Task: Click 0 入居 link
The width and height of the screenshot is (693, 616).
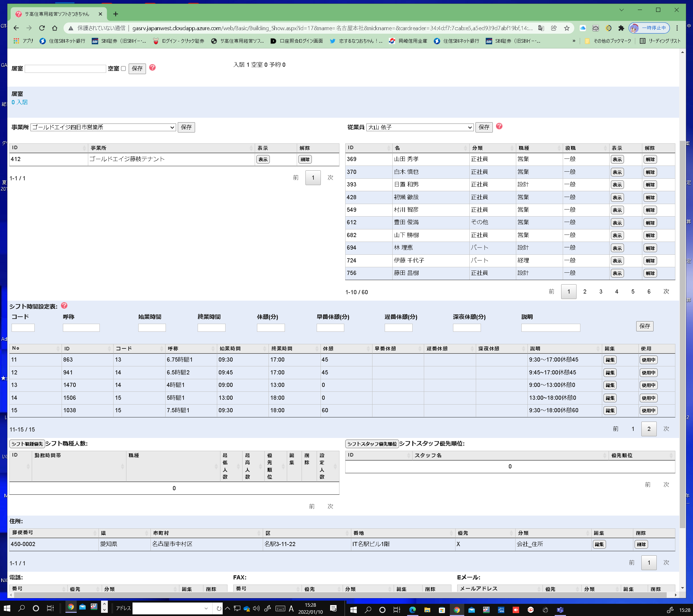Action: tap(20, 102)
